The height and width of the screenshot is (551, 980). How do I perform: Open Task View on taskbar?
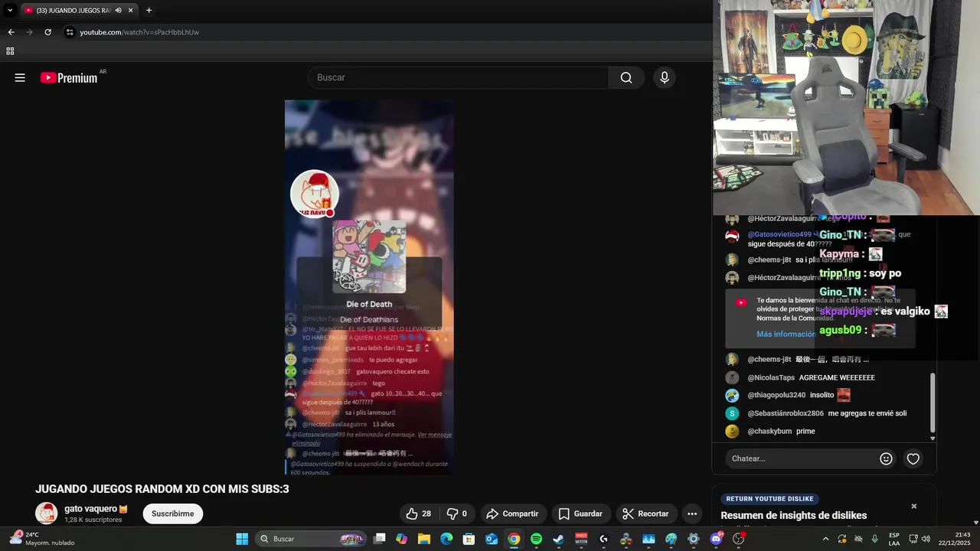(x=379, y=539)
